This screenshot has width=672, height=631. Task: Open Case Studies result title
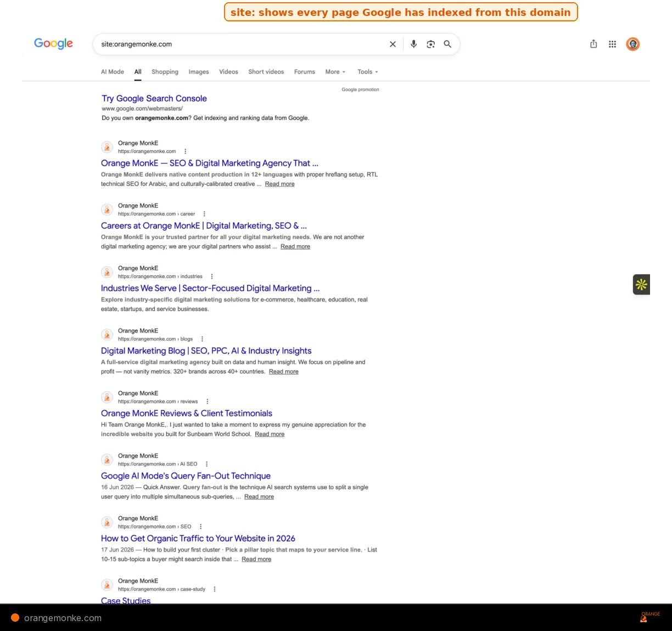pos(126,600)
